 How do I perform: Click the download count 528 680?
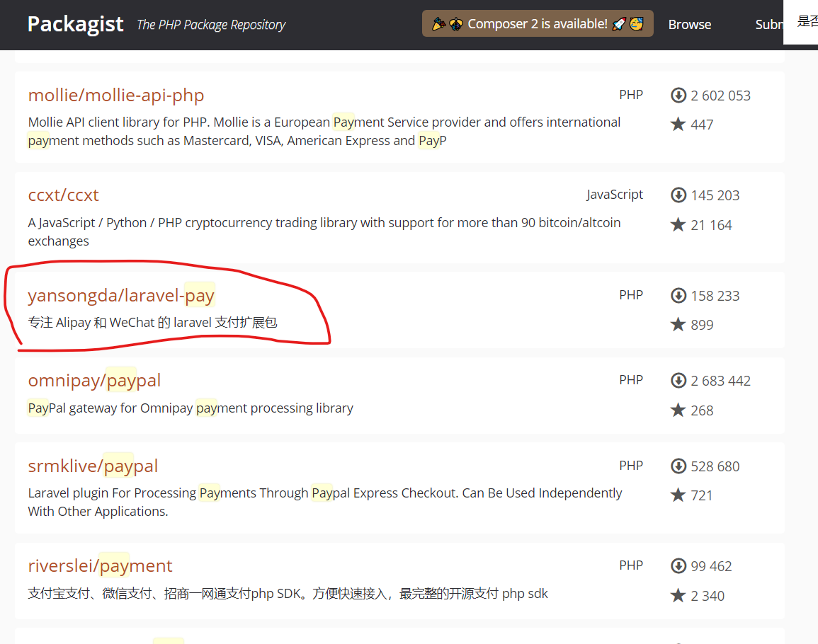pos(715,466)
